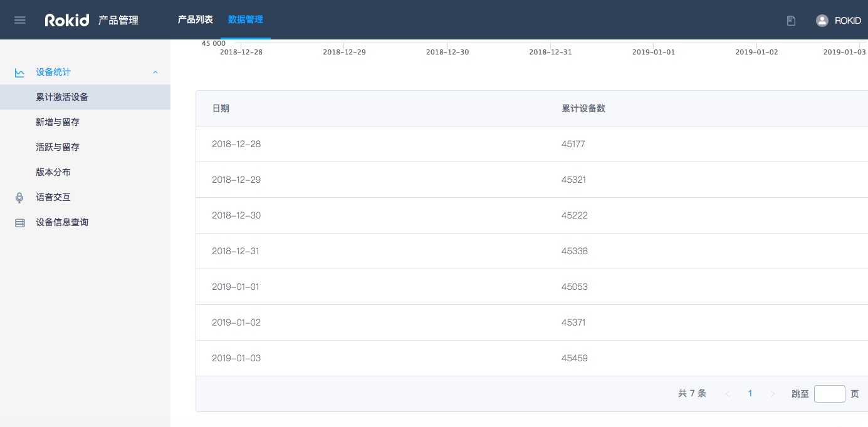Viewport: 868px width, 427px height.
Task: Open 新增与留存 page
Action: click(x=58, y=122)
